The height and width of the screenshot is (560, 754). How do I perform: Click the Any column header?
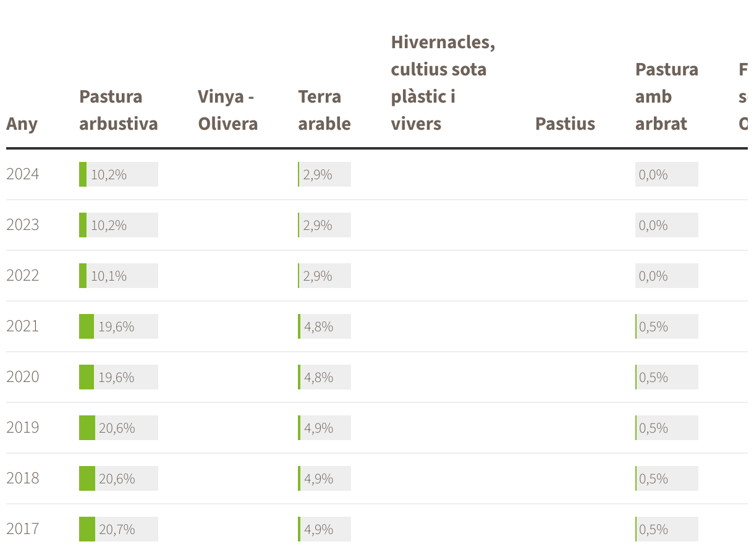[x=22, y=124]
